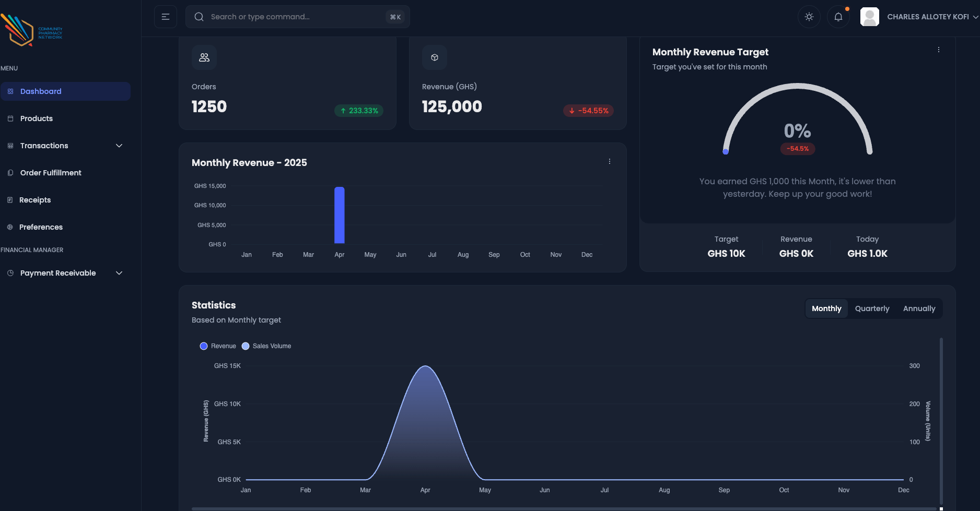Click the user profile avatar
Image resolution: width=980 pixels, height=511 pixels.
[x=870, y=17]
